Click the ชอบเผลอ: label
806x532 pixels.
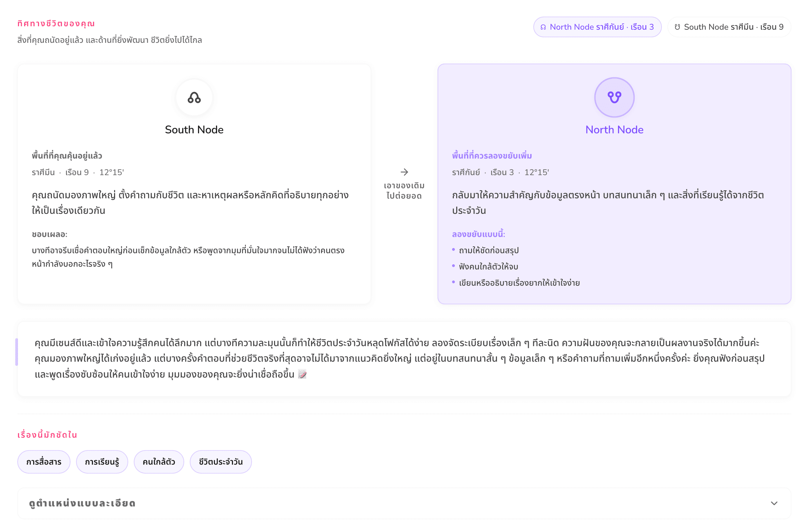[x=50, y=234]
